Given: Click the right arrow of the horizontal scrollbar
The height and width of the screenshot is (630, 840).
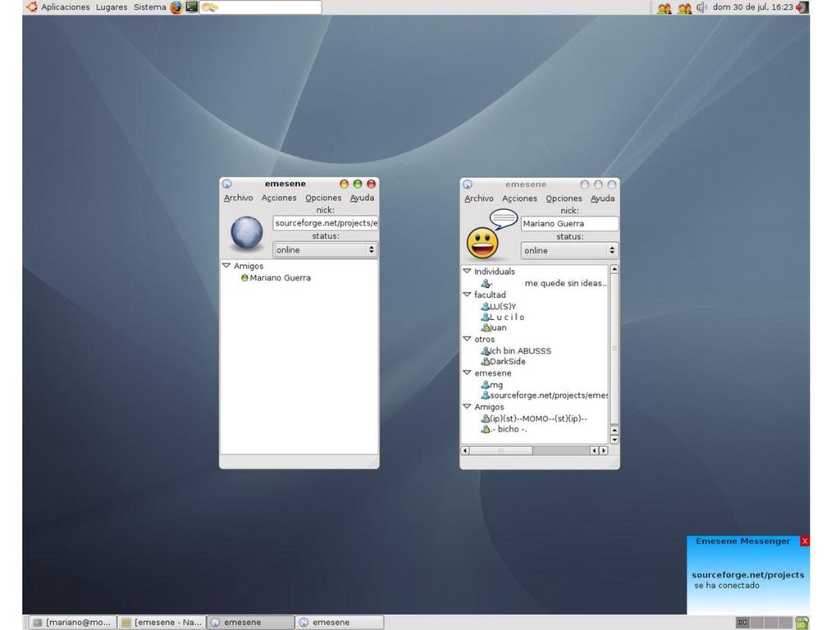Looking at the screenshot, I should point(604,451).
